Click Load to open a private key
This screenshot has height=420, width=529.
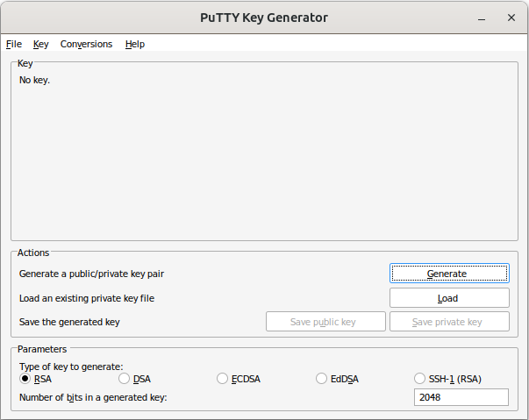click(449, 298)
